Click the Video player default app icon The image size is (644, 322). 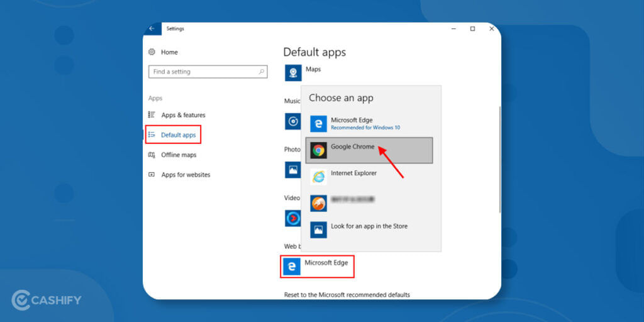pyautogui.click(x=293, y=218)
